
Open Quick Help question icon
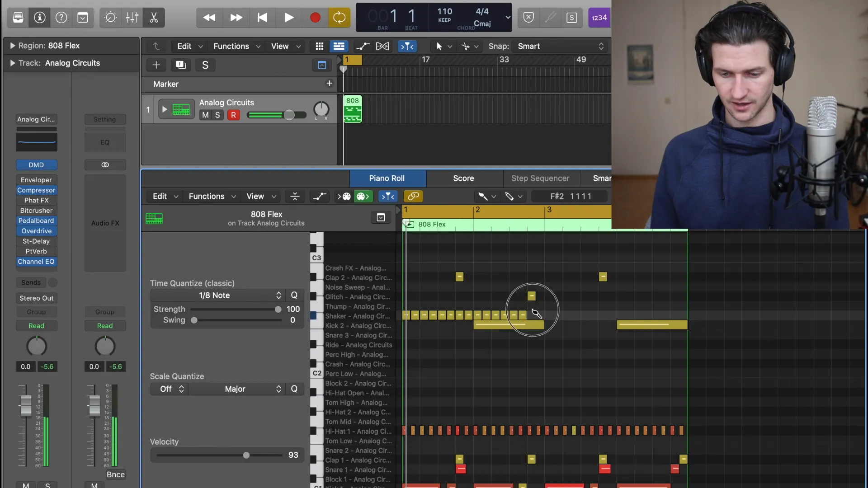[x=61, y=18]
